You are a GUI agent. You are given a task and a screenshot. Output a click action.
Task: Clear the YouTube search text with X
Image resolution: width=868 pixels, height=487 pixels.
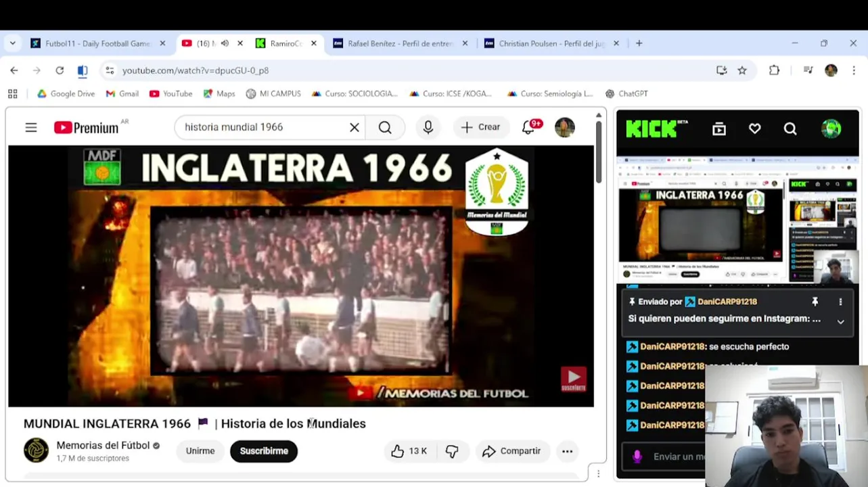(355, 127)
